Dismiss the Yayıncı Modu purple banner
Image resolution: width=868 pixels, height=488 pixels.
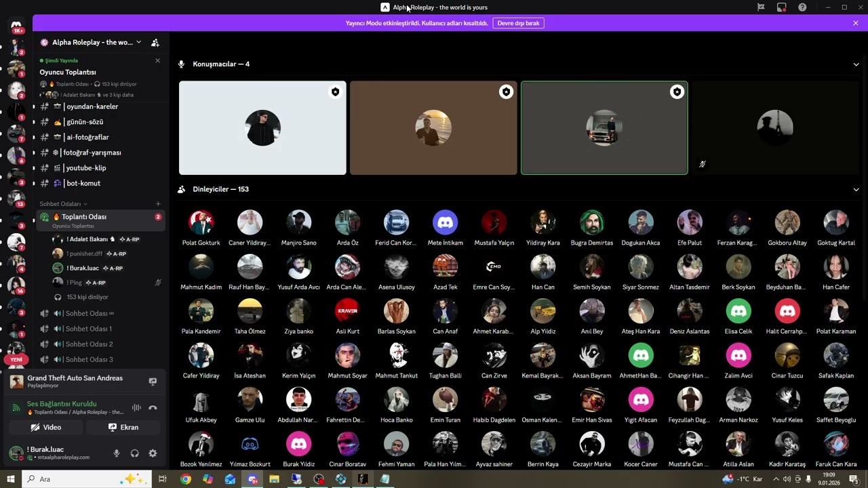(856, 23)
